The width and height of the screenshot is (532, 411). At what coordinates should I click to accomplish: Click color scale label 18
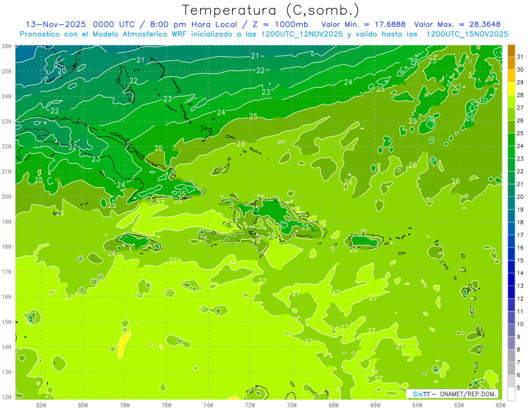(x=520, y=222)
